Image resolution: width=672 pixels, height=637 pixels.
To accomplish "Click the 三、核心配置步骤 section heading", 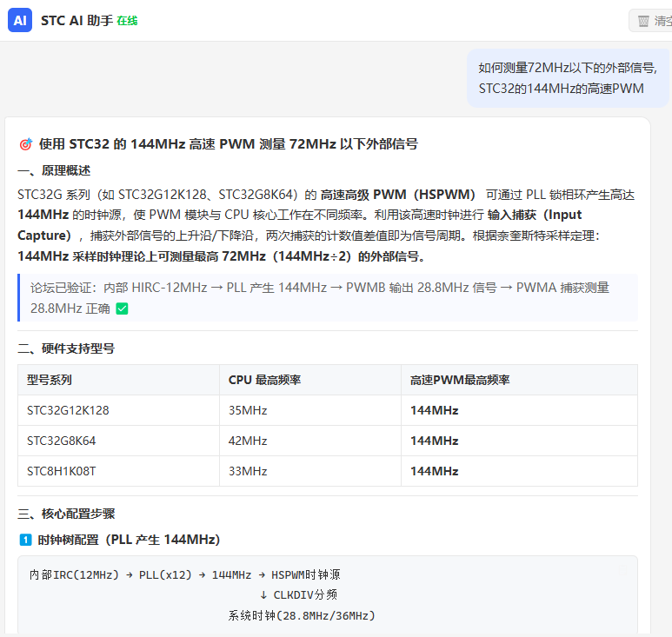I will point(66,514).
